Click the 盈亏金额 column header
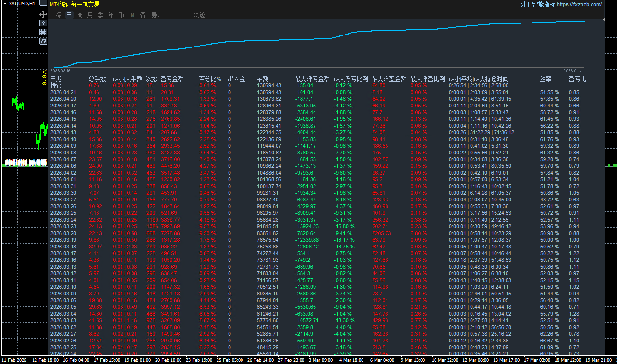 click(x=172, y=79)
